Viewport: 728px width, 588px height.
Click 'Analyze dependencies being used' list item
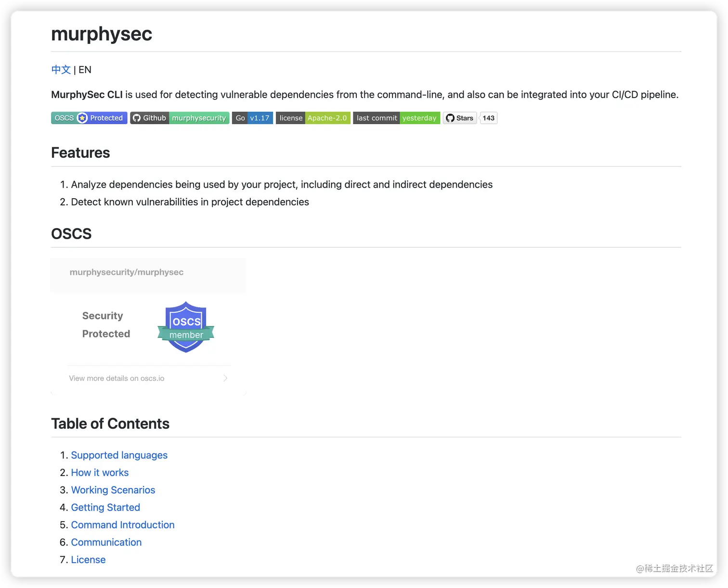(282, 185)
